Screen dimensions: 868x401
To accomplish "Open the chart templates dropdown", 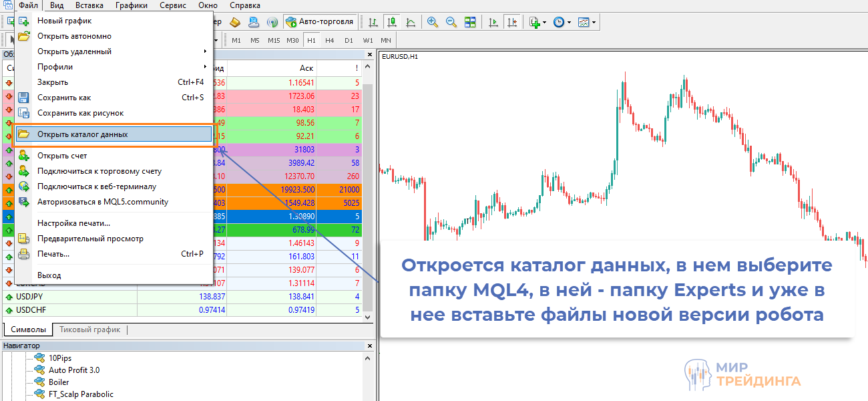I will click(587, 22).
